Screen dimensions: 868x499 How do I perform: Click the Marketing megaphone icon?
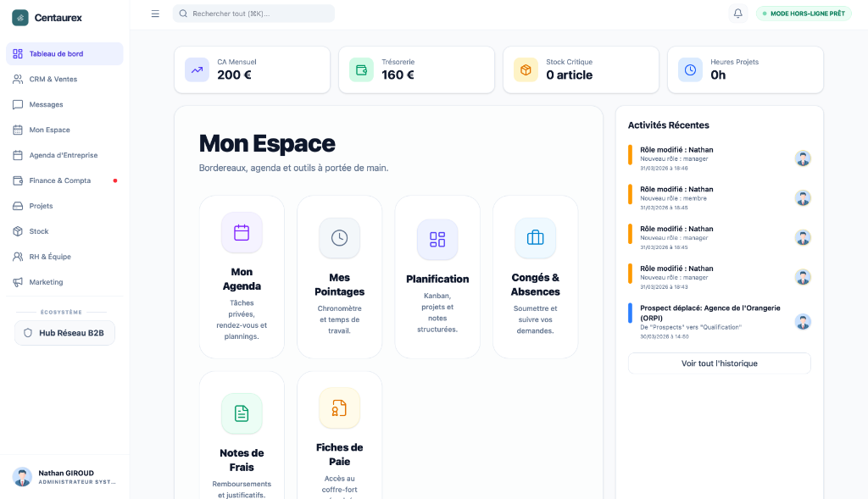(x=18, y=282)
